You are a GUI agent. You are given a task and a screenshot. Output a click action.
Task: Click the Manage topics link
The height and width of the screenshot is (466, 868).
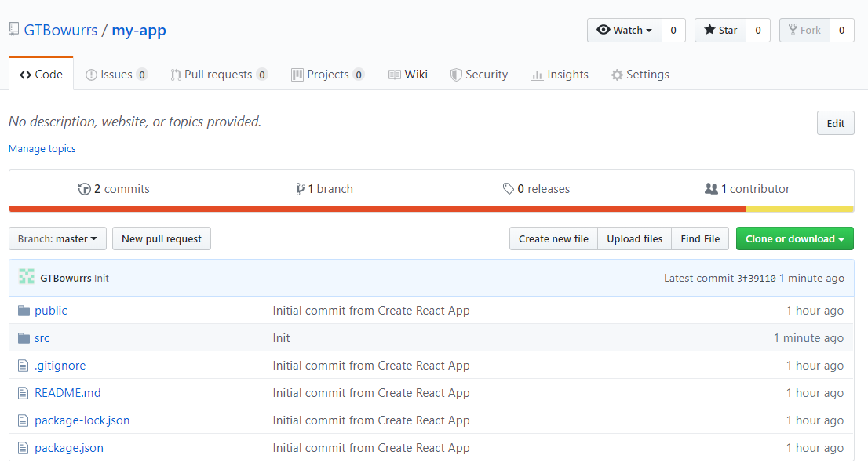[x=42, y=148]
